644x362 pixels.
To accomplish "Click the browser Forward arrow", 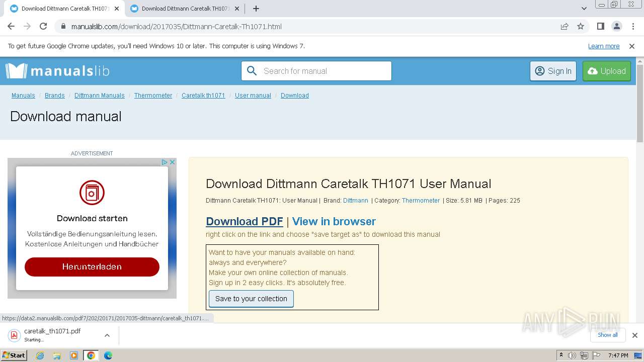I will pyautogui.click(x=27, y=26).
